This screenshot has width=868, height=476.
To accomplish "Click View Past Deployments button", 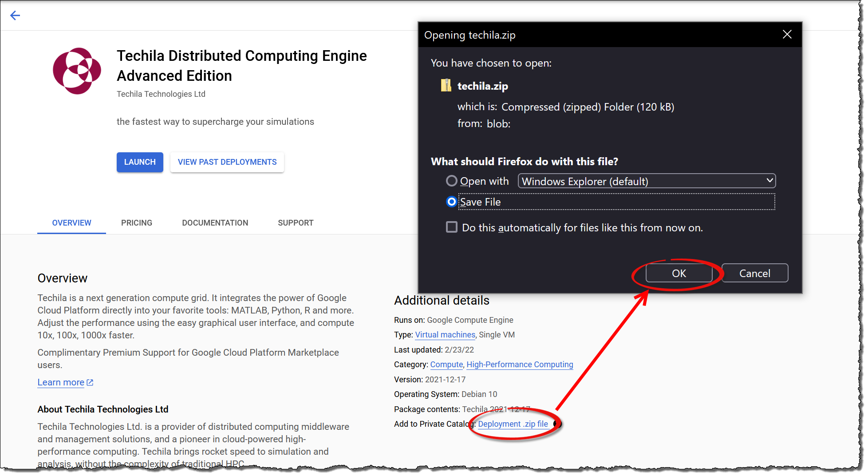I will [x=227, y=162].
